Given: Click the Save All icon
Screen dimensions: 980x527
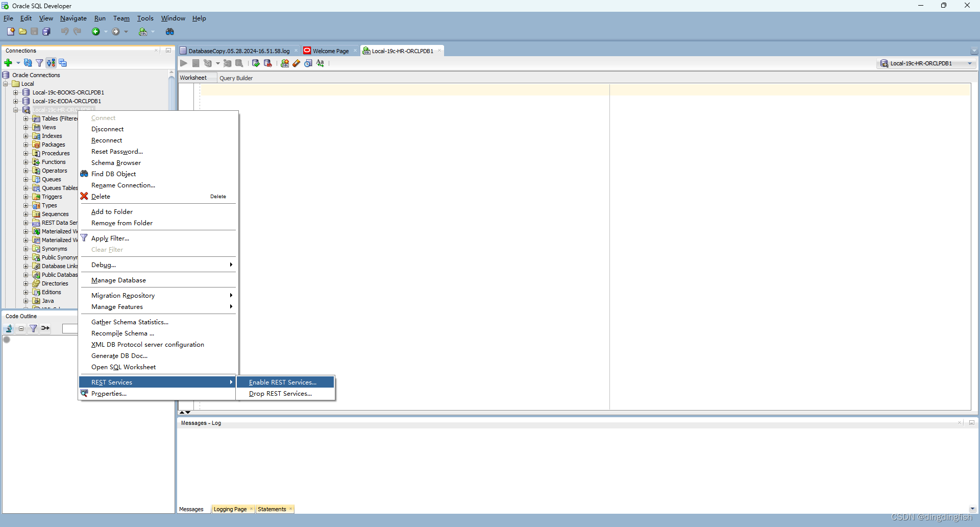Looking at the screenshot, I should coord(46,32).
